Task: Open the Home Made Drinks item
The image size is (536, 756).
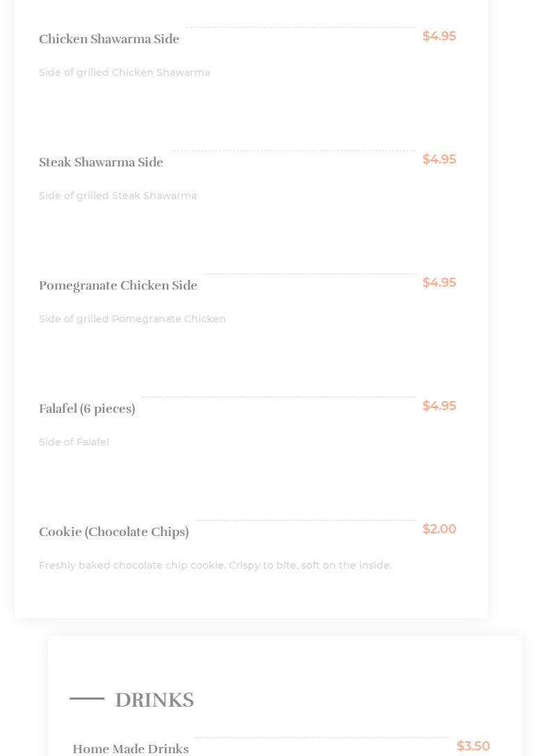Action: coord(131,748)
